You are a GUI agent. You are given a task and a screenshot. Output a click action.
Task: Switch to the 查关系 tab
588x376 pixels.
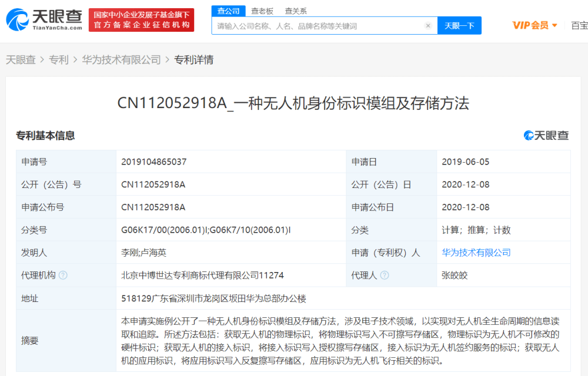pyautogui.click(x=296, y=11)
